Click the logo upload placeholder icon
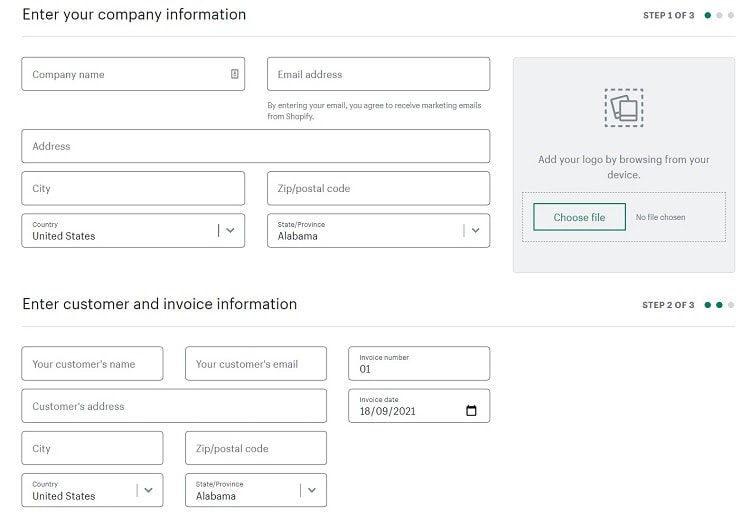Screen dimensions: 750x516 tap(624, 108)
